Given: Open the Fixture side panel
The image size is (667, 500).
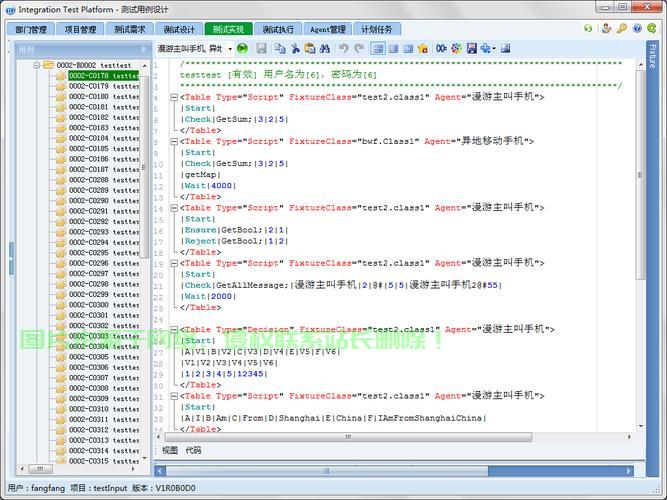Looking at the screenshot, I should point(653,56).
